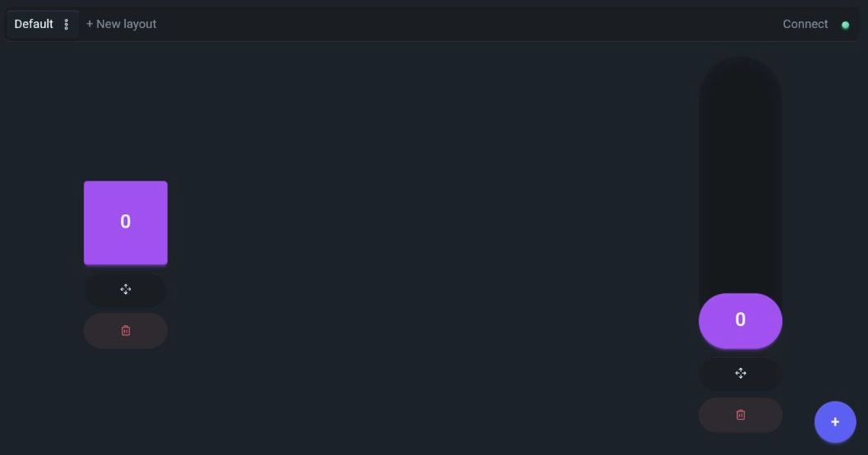This screenshot has width=868, height=455.
Task: Click empty canvas between the two widgets
Action: point(432,232)
